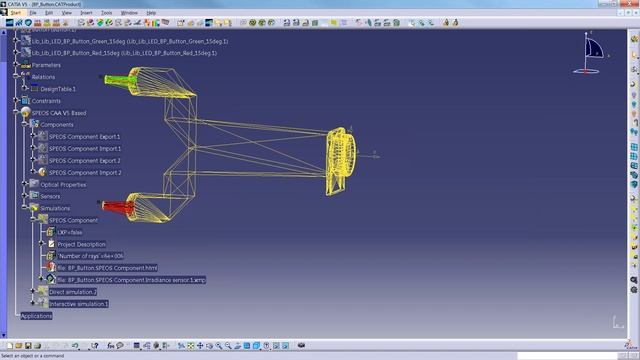
Task: Open the Insert menu
Action: pos(86,13)
